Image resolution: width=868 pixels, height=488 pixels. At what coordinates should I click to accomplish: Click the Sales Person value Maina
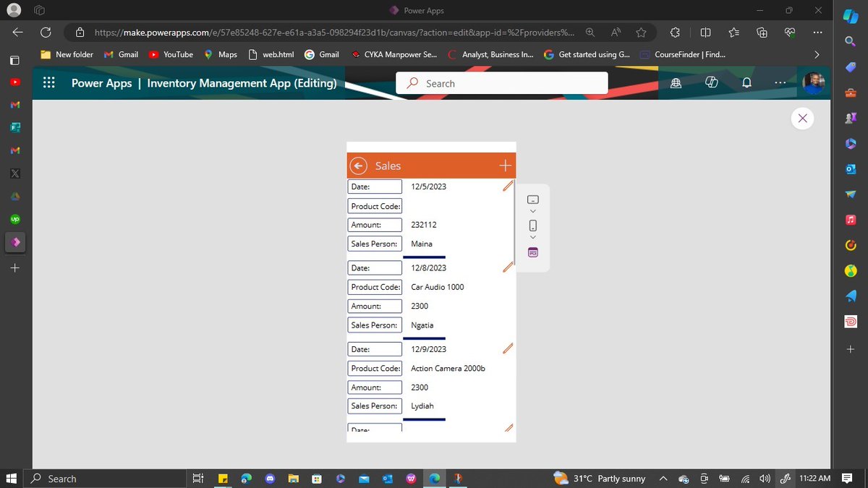[x=422, y=244]
